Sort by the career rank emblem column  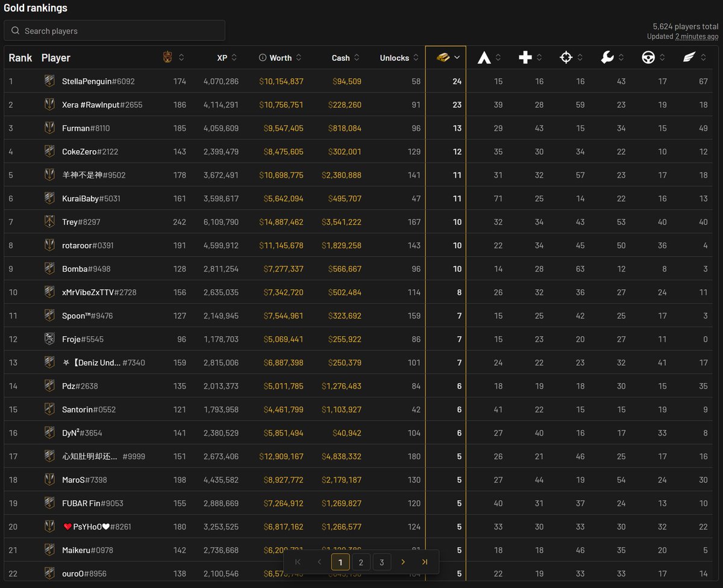(168, 58)
